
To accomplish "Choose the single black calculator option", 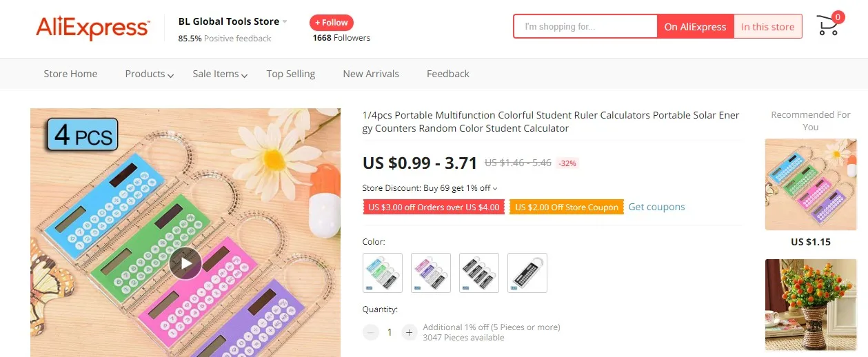I will 527,273.
